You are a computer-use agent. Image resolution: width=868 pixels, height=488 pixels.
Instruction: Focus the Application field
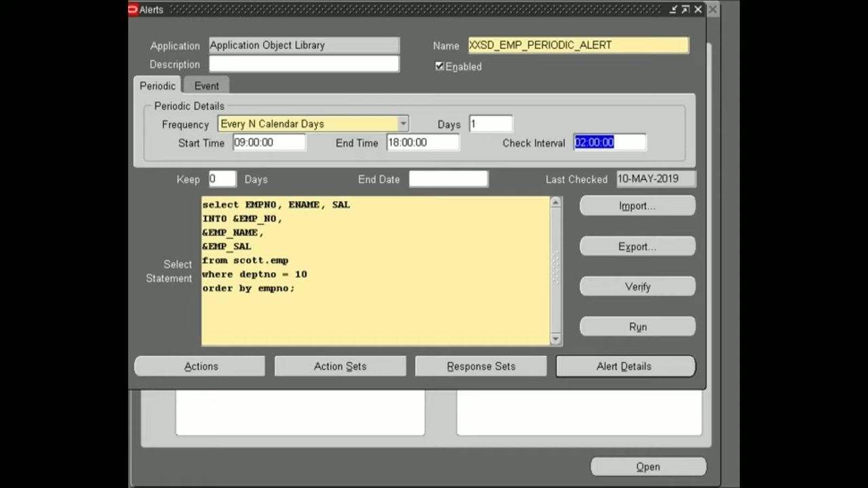click(304, 45)
